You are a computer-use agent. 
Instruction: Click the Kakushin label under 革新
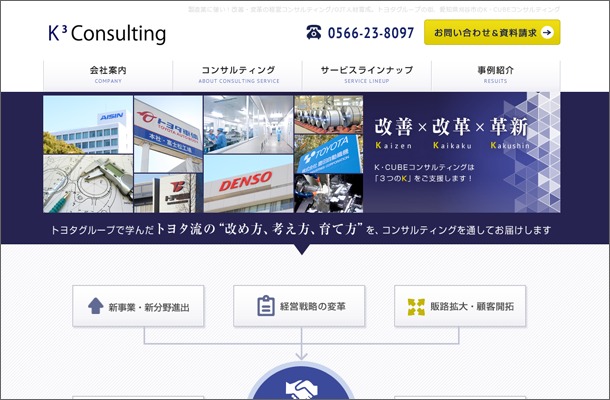pos(510,146)
